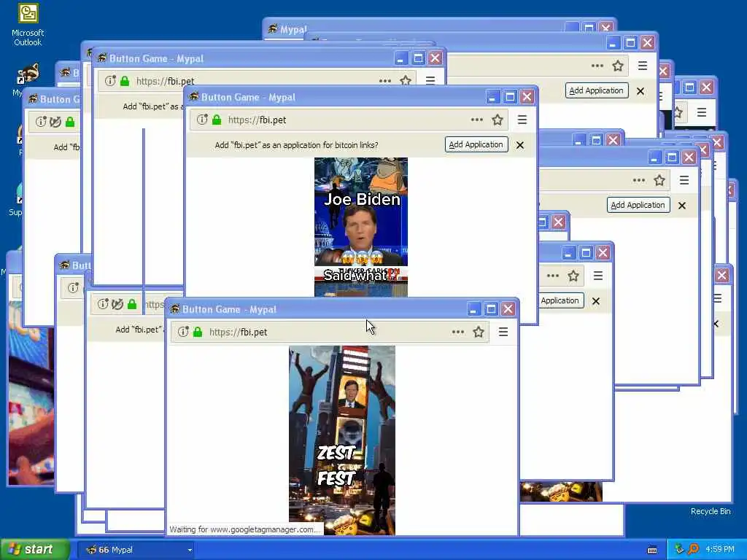Open page actions dots in the top-right background window
This screenshot has width=747, height=560.
(x=597, y=66)
